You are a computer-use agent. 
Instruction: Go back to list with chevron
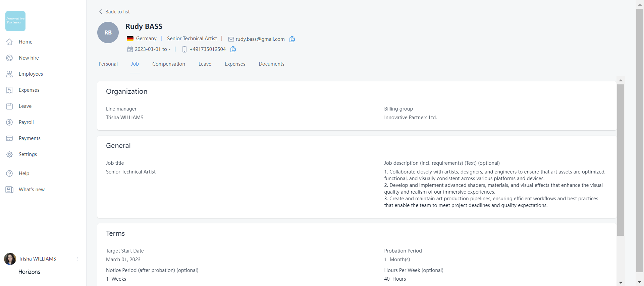pyautogui.click(x=101, y=12)
